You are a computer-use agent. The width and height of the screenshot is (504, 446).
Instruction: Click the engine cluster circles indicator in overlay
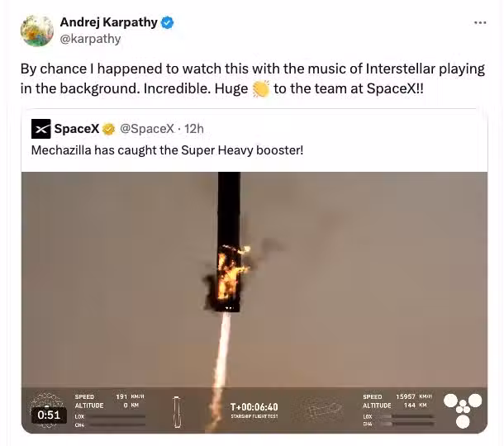pyautogui.click(x=463, y=410)
